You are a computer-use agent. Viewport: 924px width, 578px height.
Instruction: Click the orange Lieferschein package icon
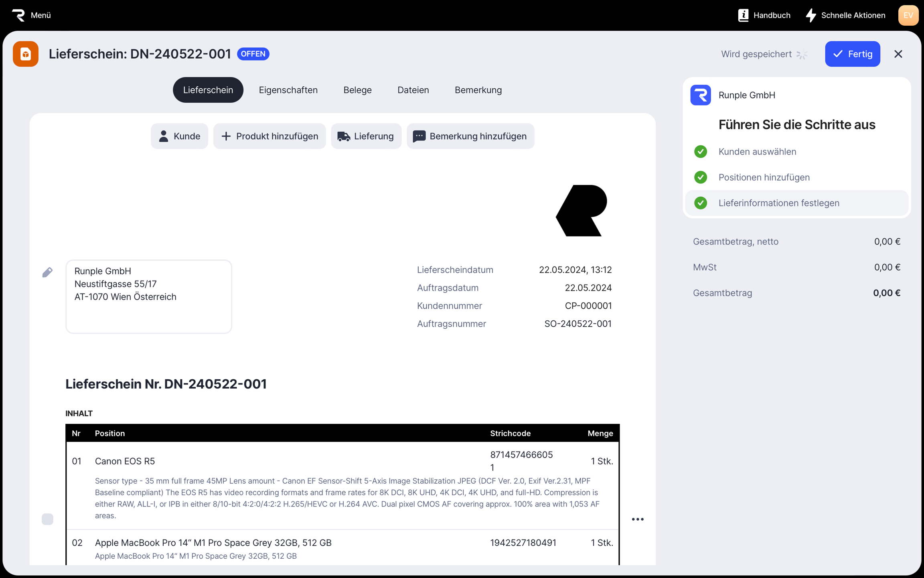(x=26, y=54)
